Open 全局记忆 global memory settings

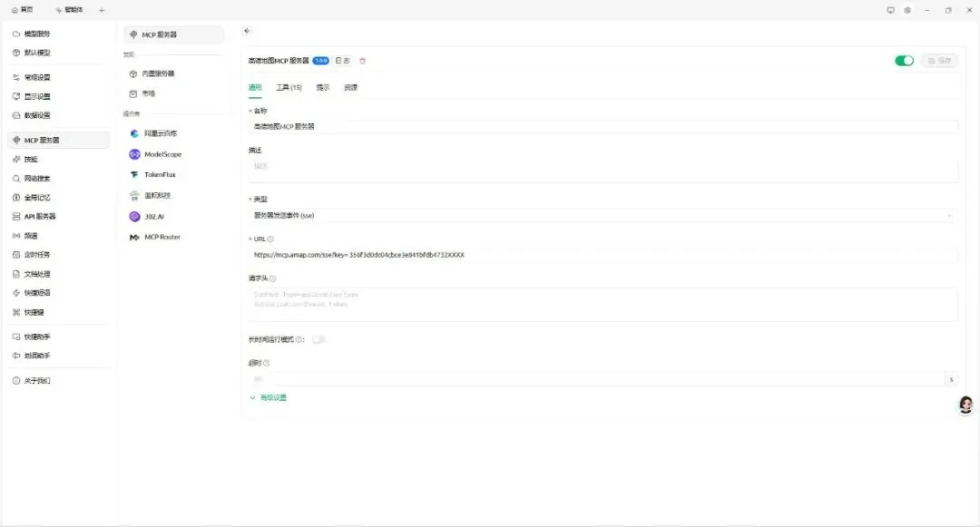[60, 198]
